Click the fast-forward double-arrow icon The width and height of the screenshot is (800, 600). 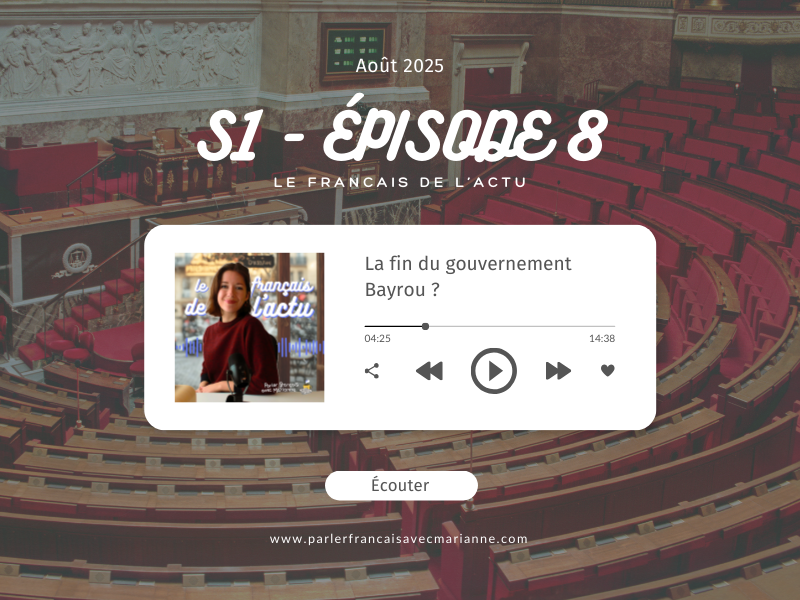(x=558, y=371)
